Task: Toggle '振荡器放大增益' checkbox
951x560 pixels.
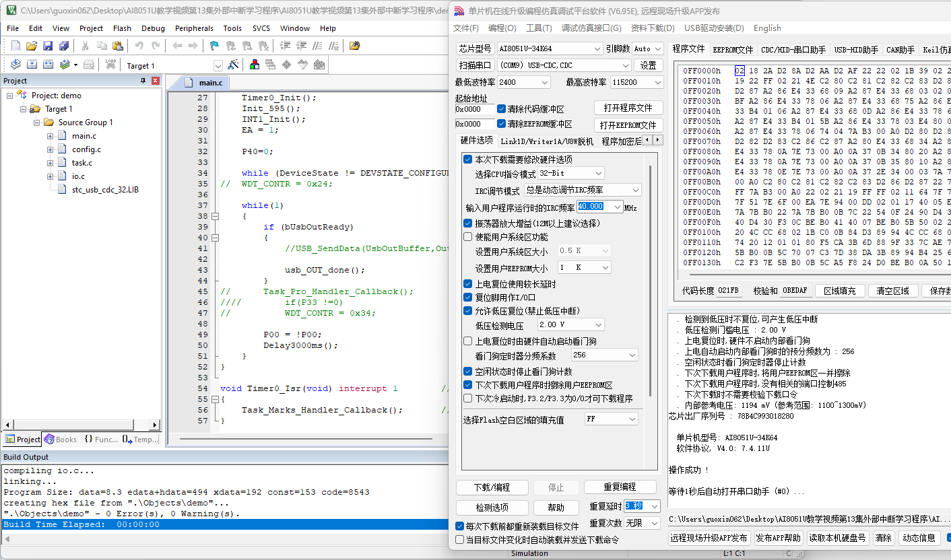Action: click(x=467, y=223)
